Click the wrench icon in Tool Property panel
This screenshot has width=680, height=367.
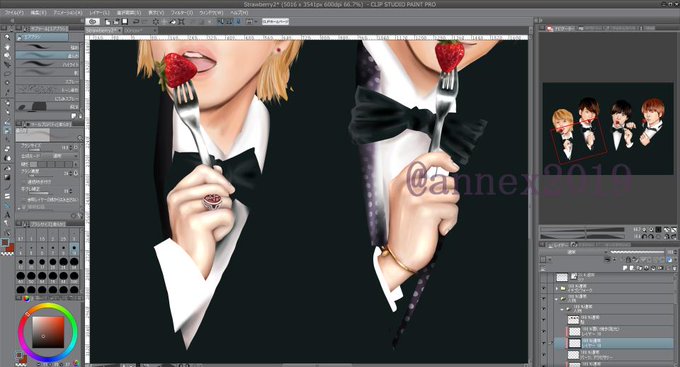pyautogui.click(x=79, y=216)
